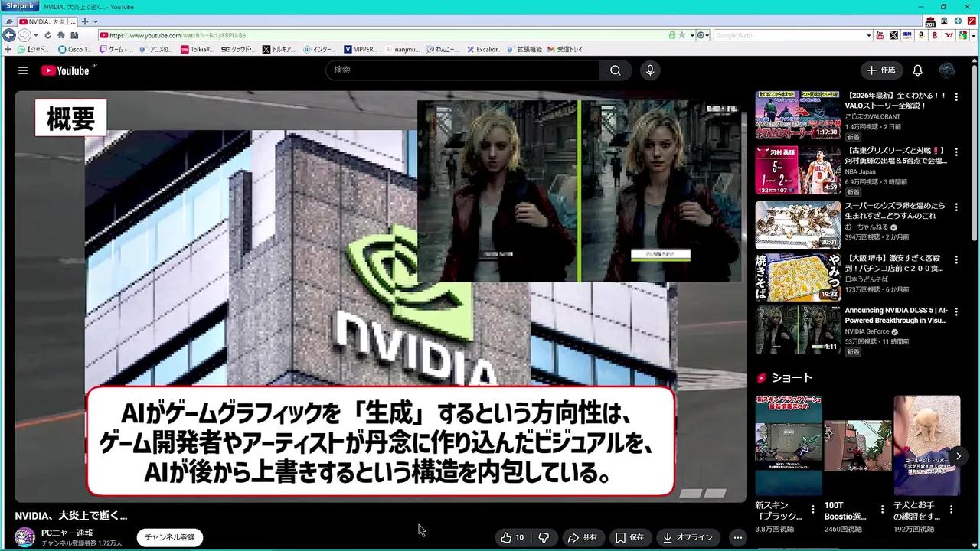Image resolution: width=980 pixels, height=551 pixels.
Task: Go to browser home page icon
Action: coord(61,35)
